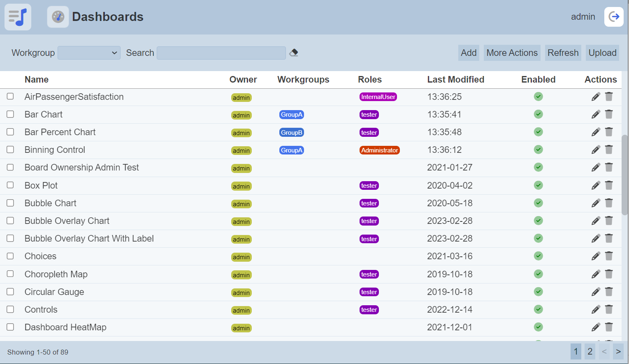Edit the Bar Chart dashboard with pencil icon
The height and width of the screenshot is (364, 629).
pos(596,114)
